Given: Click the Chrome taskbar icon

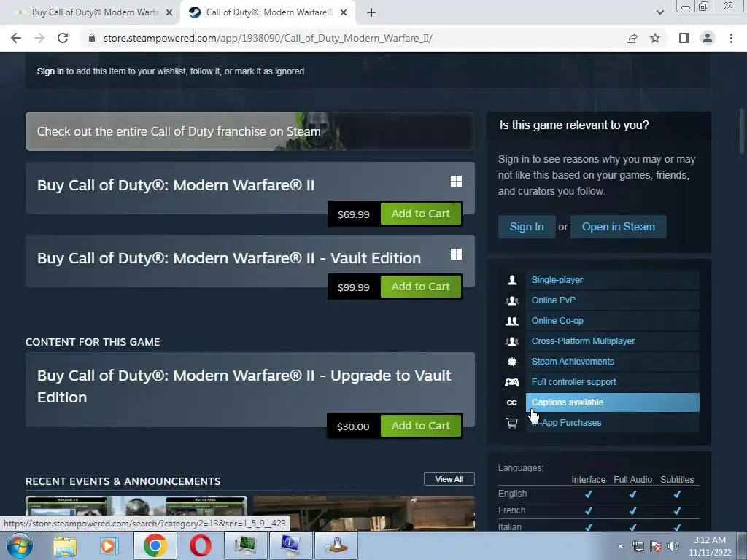Looking at the screenshot, I should (x=155, y=545).
